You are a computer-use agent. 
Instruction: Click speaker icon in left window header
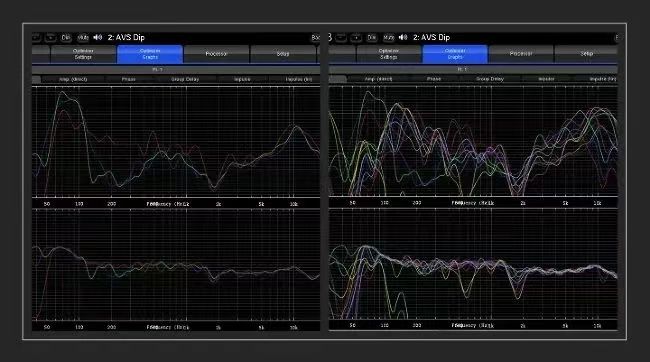tap(98, 37)
